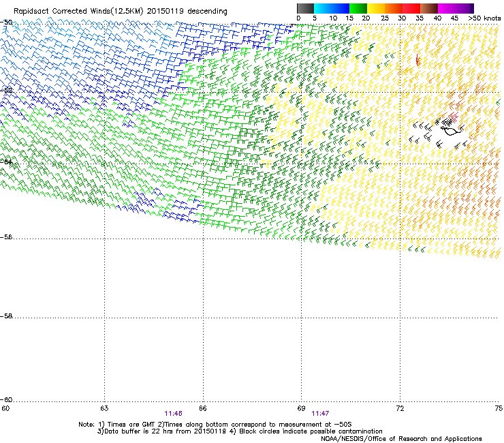Click the '20150119 descending' title portion
Viewport: 504px width, 443px height.
187,12
